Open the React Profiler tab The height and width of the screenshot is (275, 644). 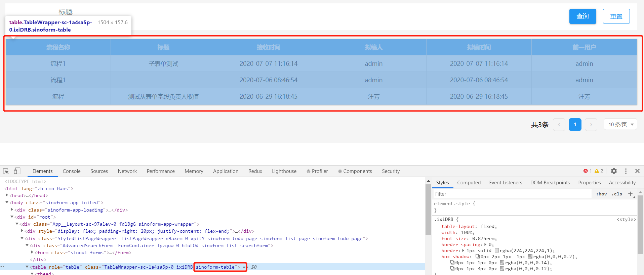[317, 171]
